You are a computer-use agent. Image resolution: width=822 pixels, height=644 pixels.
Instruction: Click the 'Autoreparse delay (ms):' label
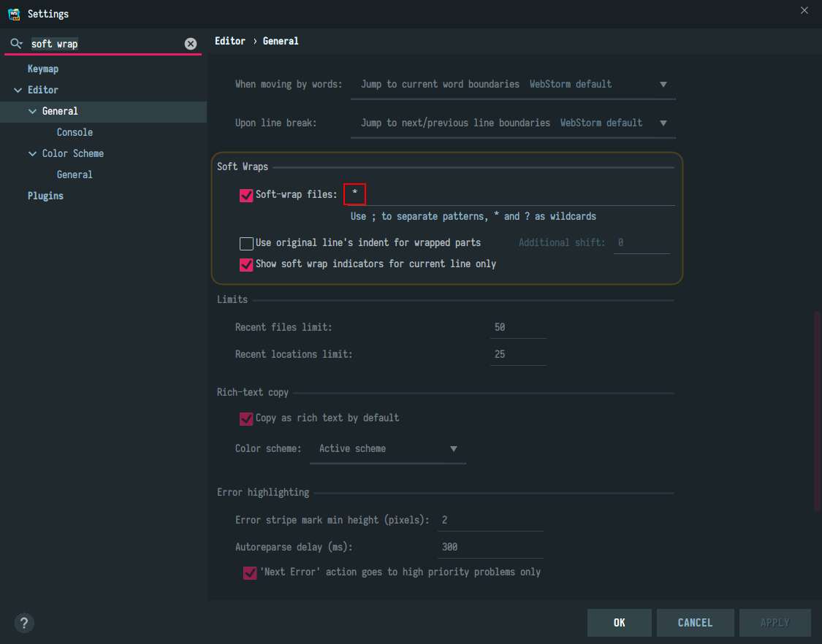click(x=294, y=547)
